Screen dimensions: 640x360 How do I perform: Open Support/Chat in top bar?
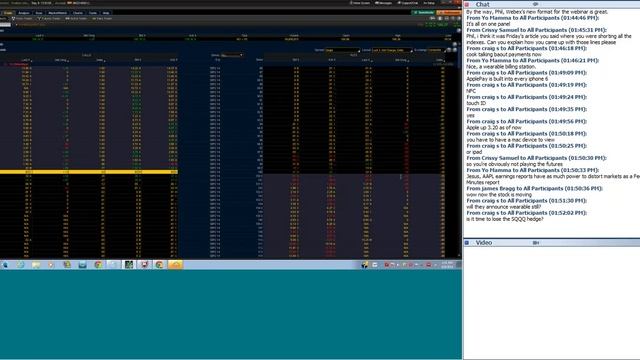coord(407,3)
